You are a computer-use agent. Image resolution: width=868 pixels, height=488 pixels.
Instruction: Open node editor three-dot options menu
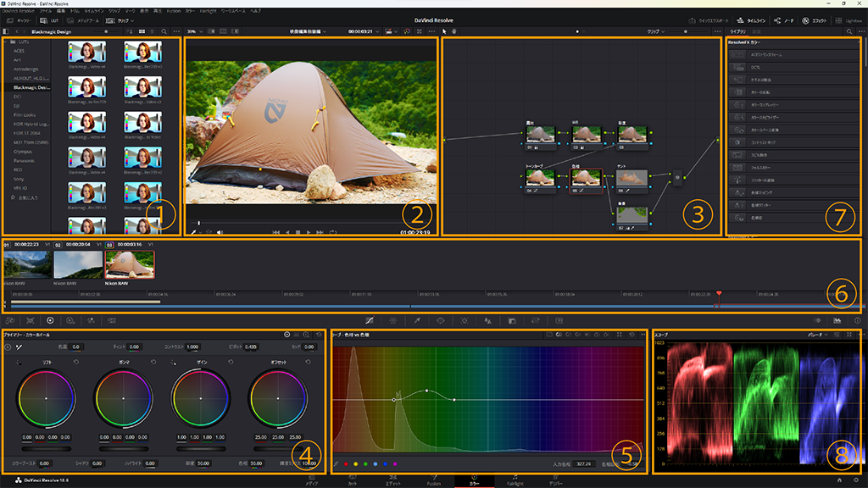point(717,31)
